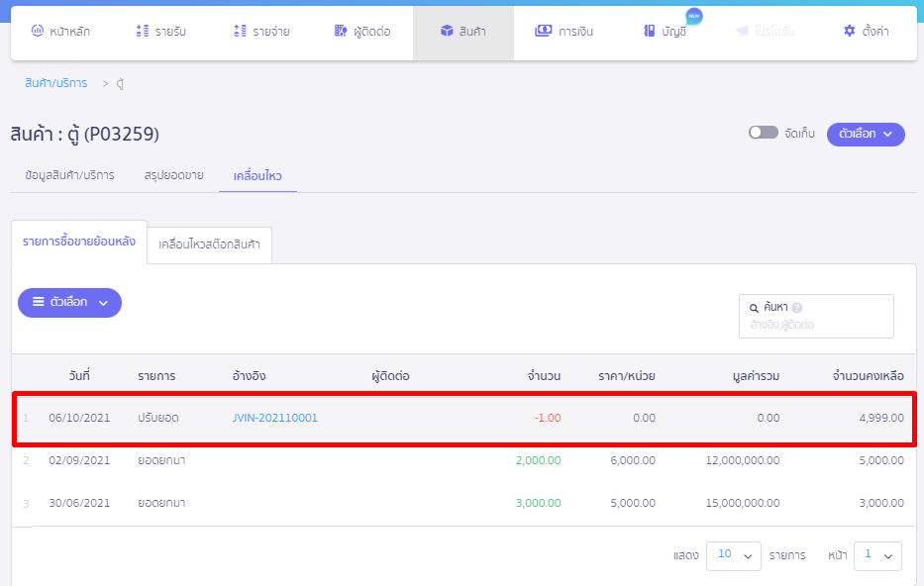Screen dimensions: 924x586
Task: Expand the top-right ตัวเลือก dropdown
Action: (865, 134)
